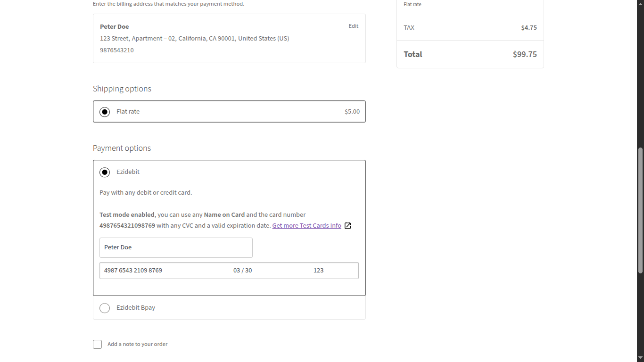Select the Flat rate shipping option

[105, 112]
